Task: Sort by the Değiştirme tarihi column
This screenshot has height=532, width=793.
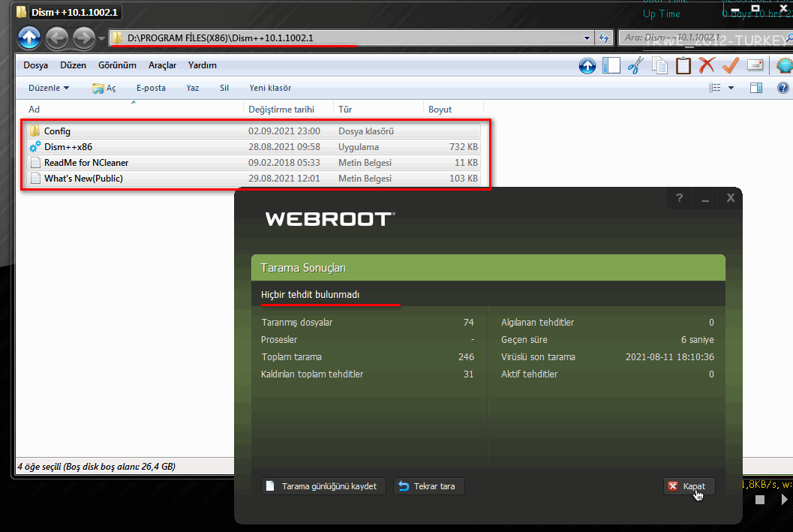Action: [288, 110]
